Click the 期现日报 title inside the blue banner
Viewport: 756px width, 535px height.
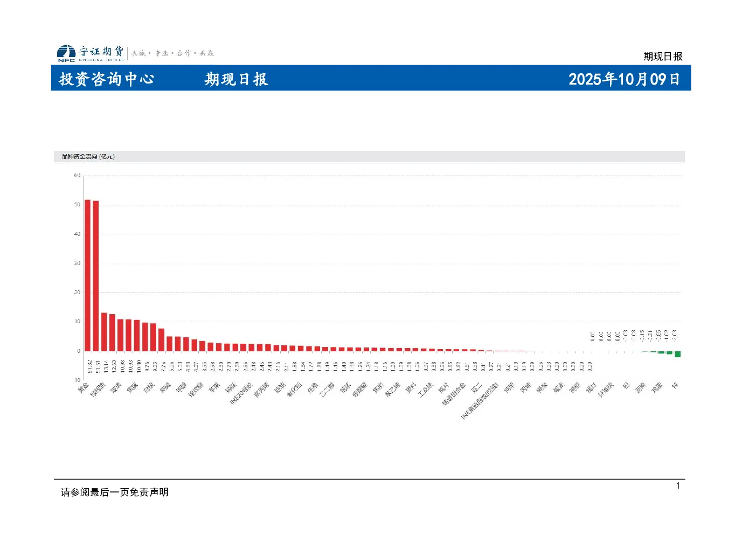click(x=236, y=79)
